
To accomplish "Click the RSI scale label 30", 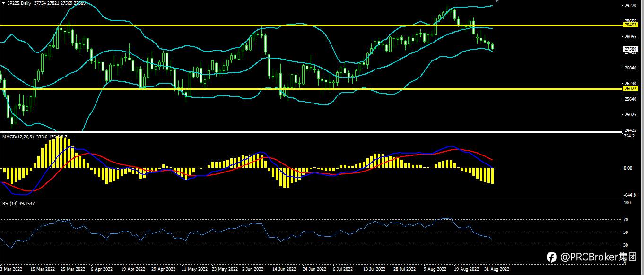I will pos(627,245).
